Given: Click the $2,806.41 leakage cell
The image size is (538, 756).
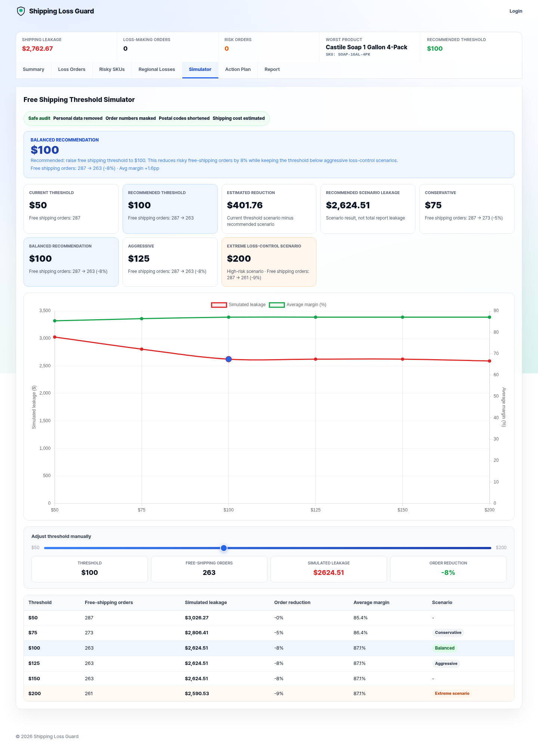Looking at the screenshot, I should pyautogui.click(x=197, y=632).
